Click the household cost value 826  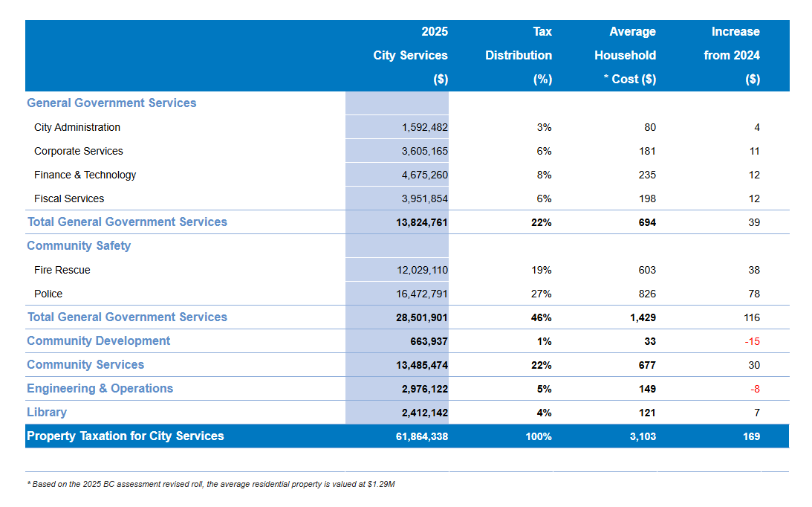(647, 294)
